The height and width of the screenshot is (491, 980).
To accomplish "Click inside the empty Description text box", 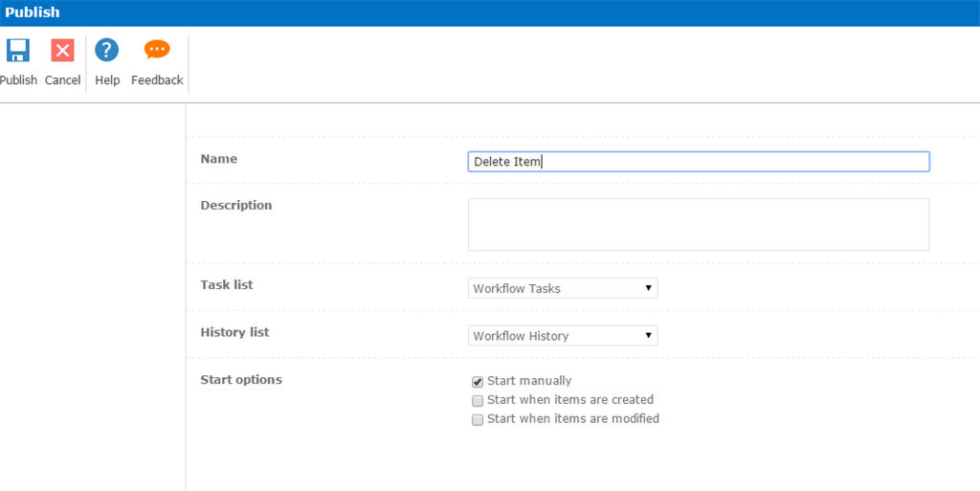I will (x=699, y=225).
